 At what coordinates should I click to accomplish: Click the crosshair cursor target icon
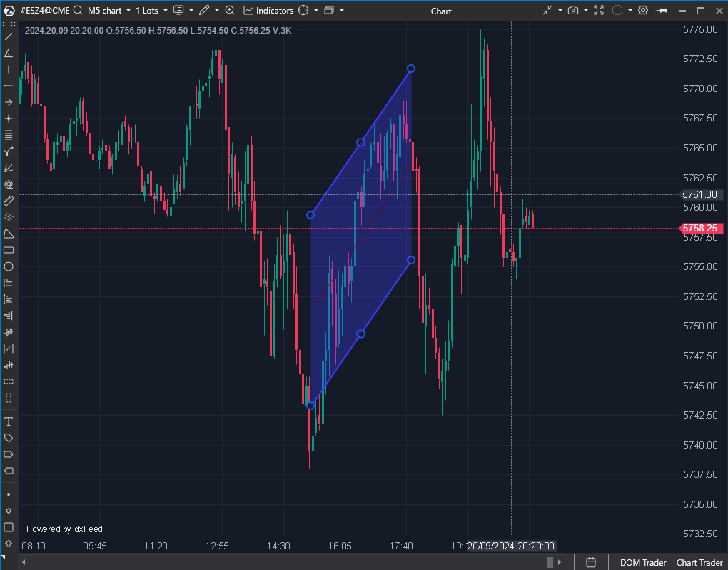[303, 10]
